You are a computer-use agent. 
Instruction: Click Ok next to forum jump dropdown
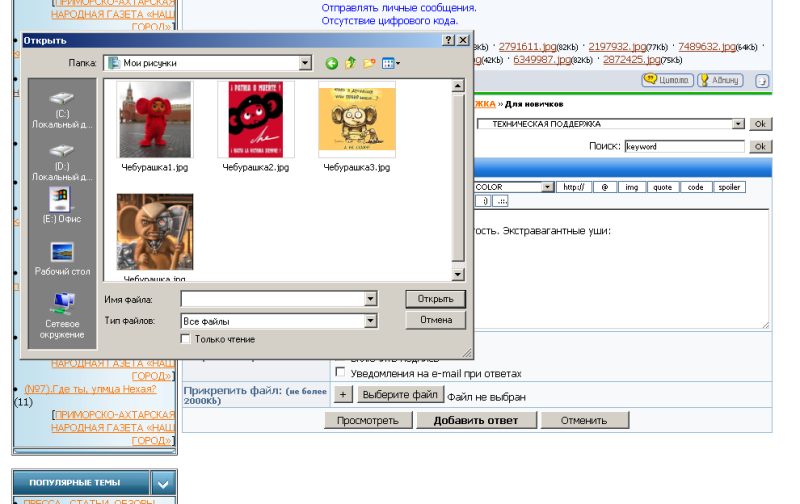point(760,124)
